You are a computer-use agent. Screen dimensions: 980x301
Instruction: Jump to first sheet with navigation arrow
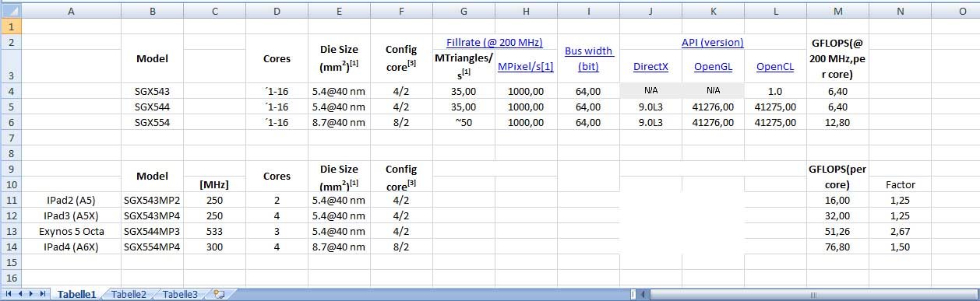[9, 294]
